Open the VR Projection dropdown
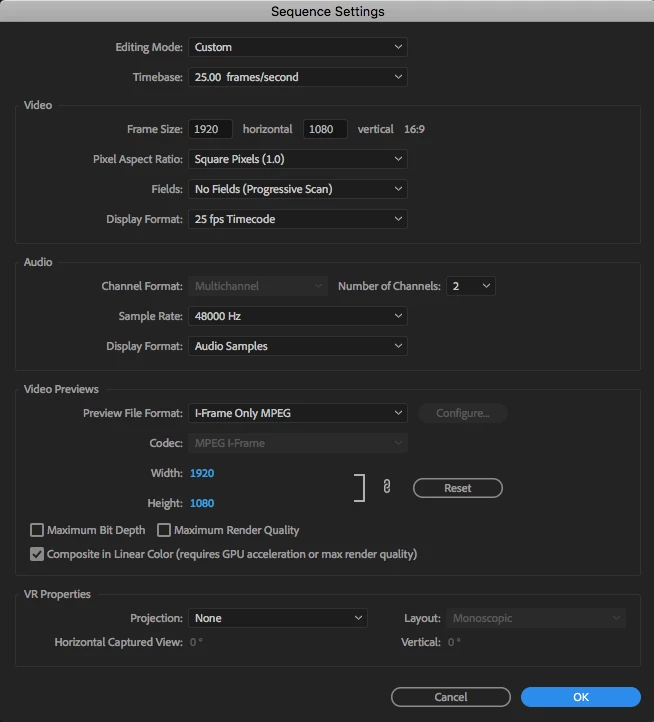Image resolution: width=654 pixels, height=722 pixels. 278,618
